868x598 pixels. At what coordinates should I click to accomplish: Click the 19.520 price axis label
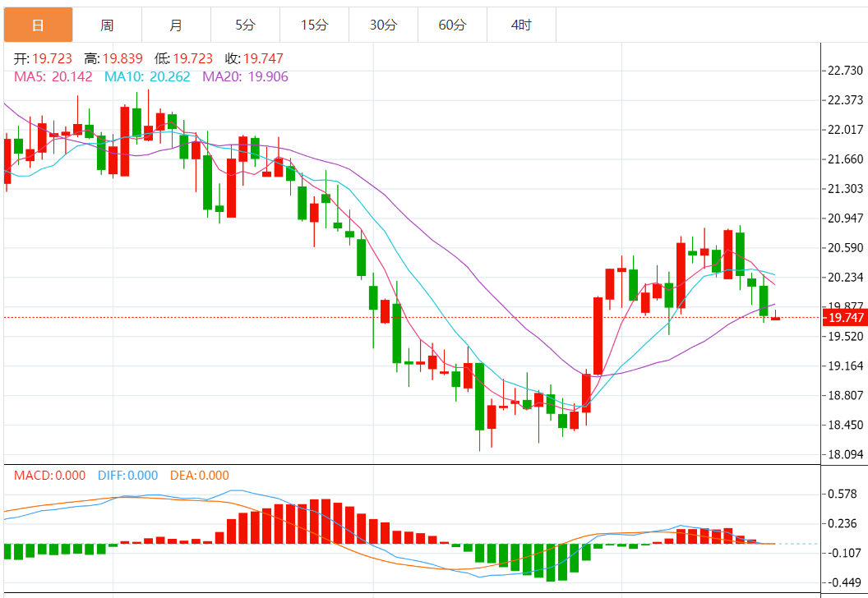[845, 336]
